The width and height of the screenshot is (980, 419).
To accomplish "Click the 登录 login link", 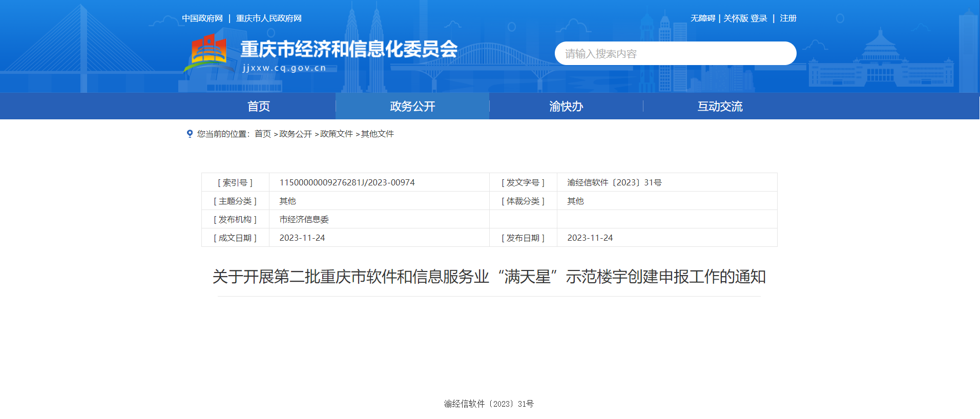I will [x=759, y=18].
